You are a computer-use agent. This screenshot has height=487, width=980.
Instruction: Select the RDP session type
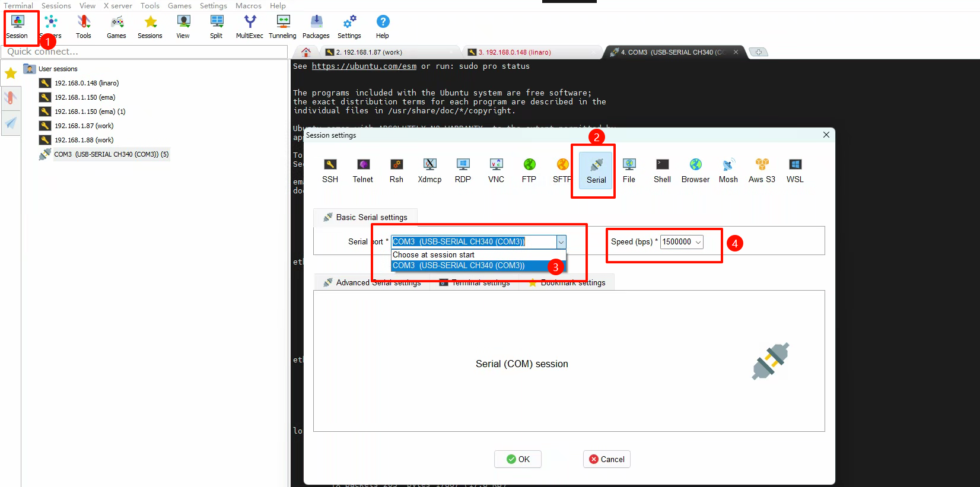click(463, 171)
